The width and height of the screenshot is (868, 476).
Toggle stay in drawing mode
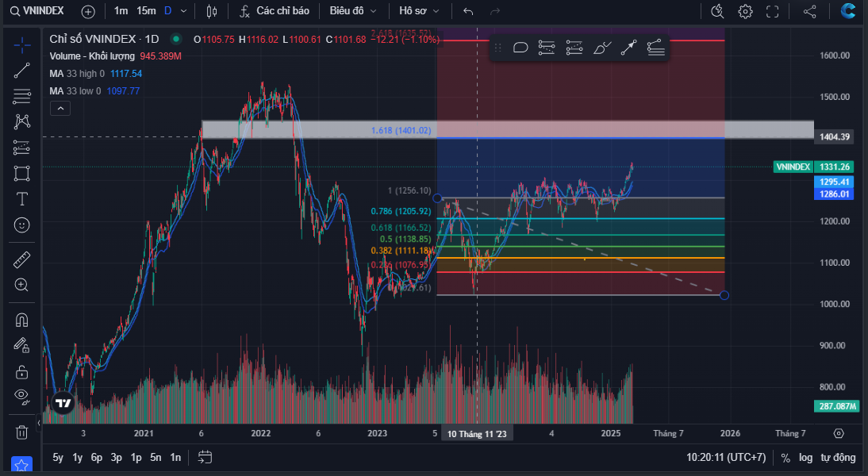point(21,345)
